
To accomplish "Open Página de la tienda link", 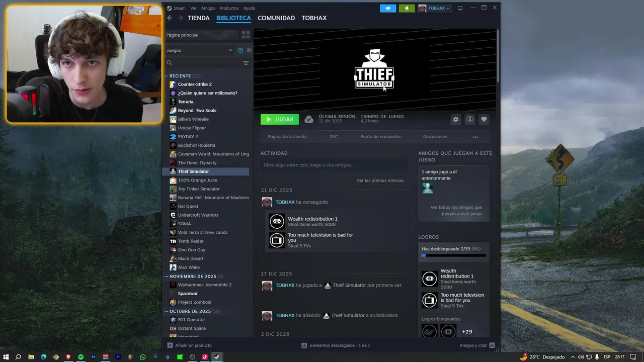I will (x=287, y=137).
